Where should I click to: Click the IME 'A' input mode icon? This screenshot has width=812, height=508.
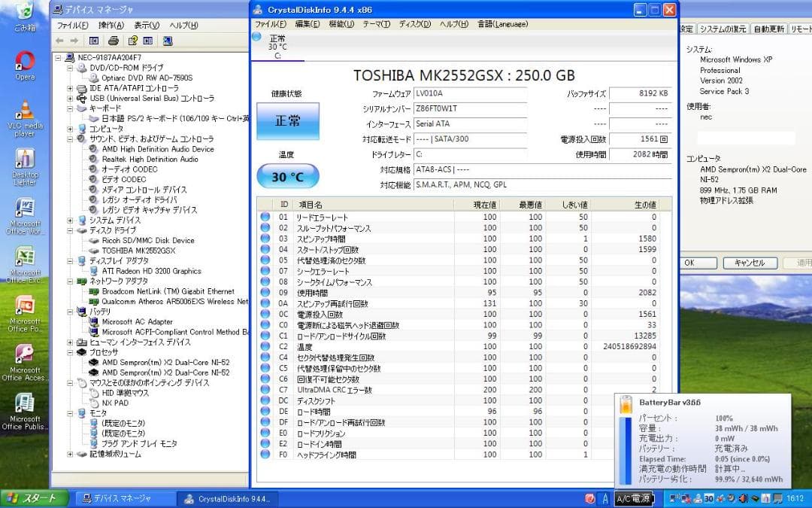pos(604,499)
